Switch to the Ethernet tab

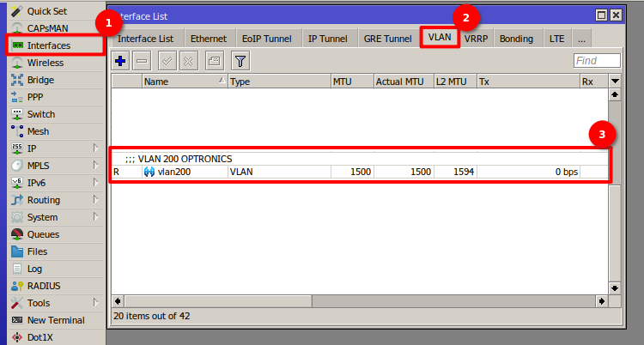[x=209, y=39]
